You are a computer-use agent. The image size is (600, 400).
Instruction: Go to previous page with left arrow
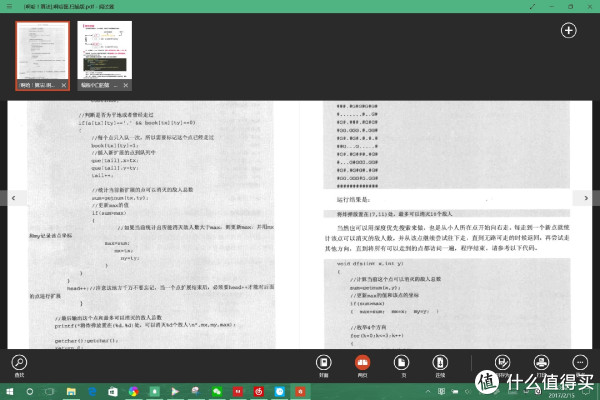coord(13,198)
